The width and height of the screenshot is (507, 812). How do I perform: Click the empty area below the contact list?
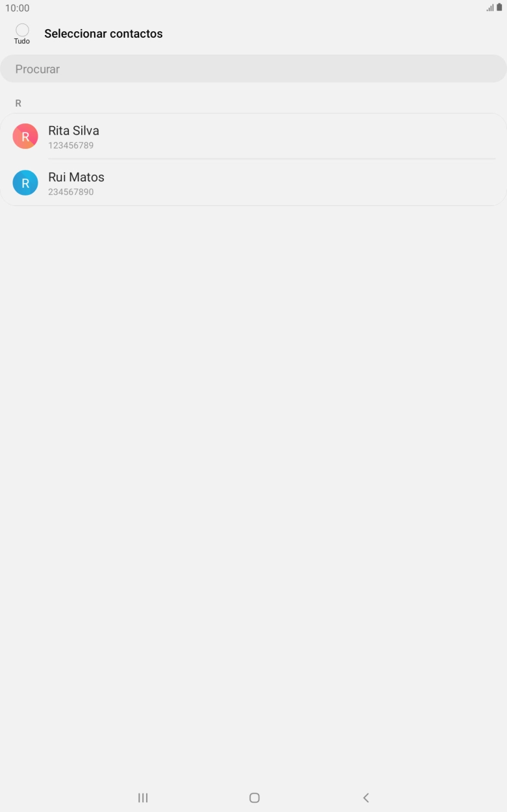(253, 494)
